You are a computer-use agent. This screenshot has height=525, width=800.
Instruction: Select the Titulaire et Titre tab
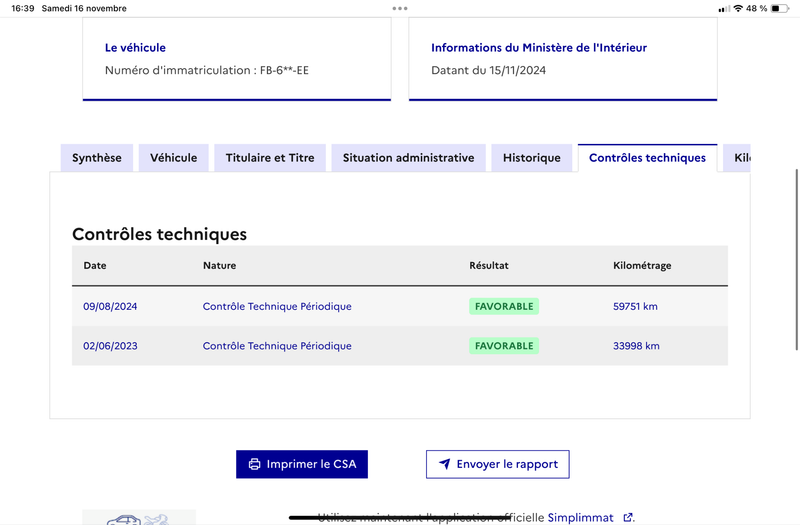[270, 158]
